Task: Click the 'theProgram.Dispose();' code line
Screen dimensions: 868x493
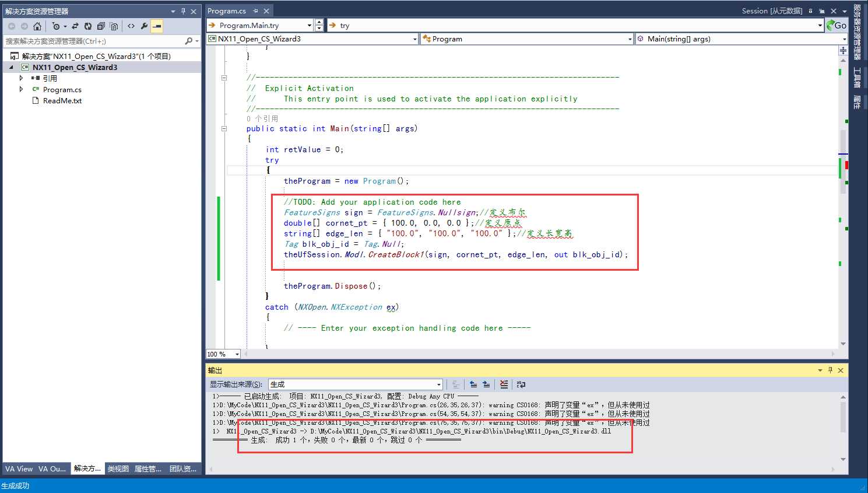Action: pos(332,286)
